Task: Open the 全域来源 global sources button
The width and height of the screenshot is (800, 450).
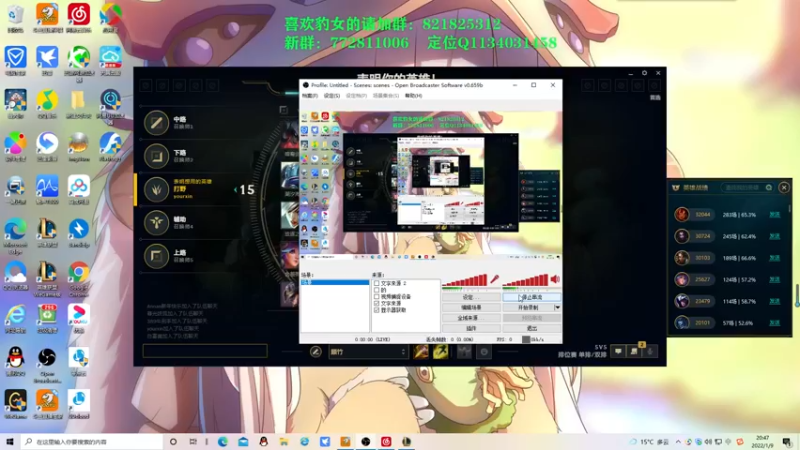Action: pos(471,318)
